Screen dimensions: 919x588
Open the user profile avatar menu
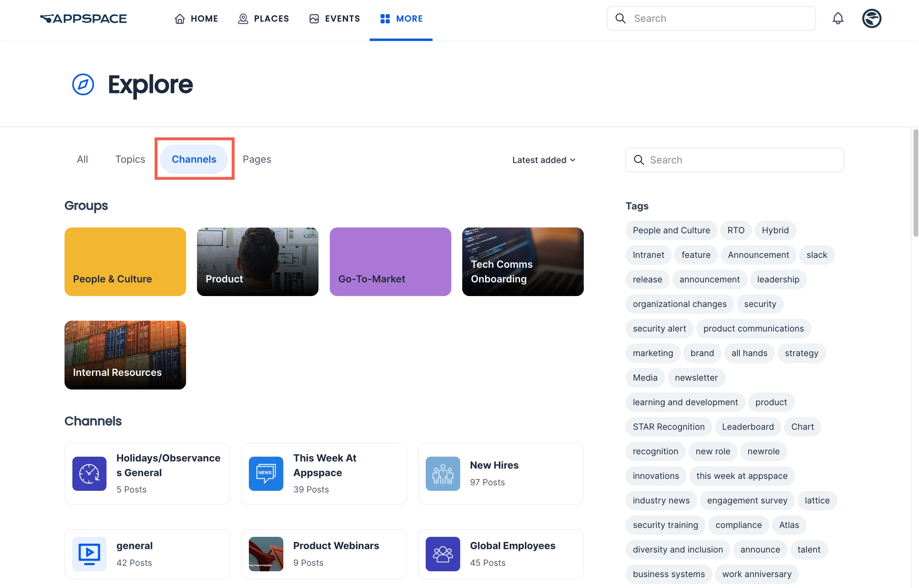pyautogui.click(x=871, y=18)
